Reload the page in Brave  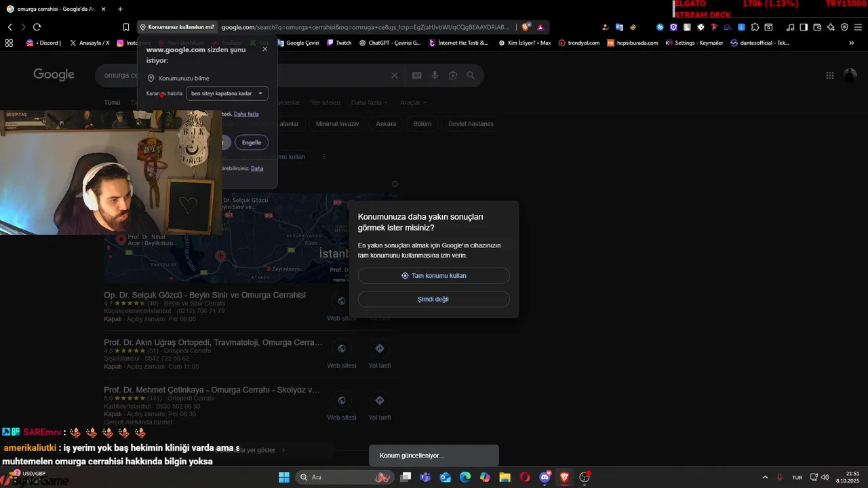pyautogui.click(x=37, y=27)
